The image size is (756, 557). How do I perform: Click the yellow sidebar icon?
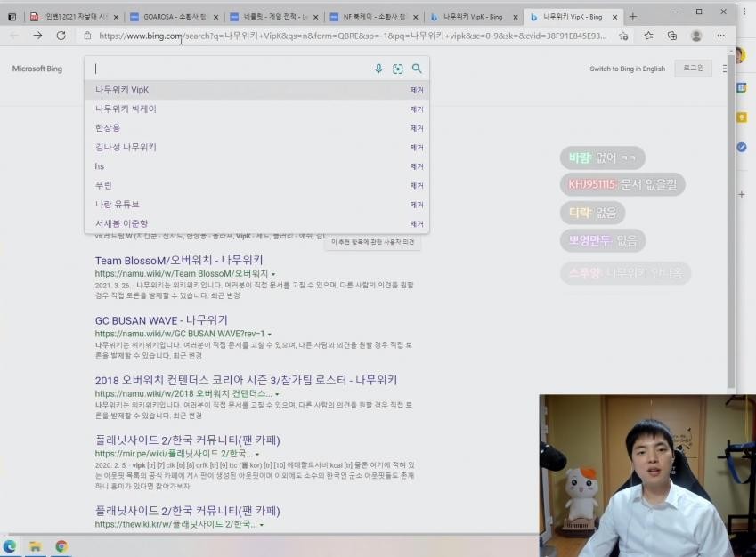[742, 117]
